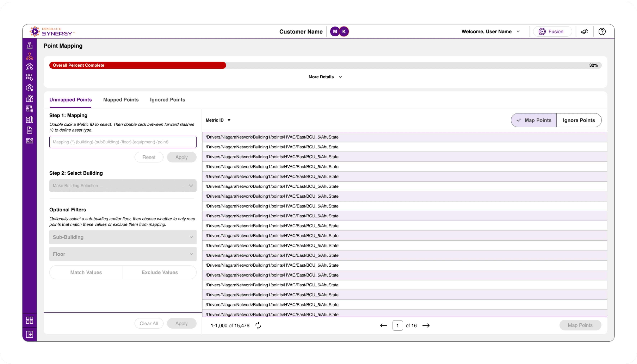Click the dashboard four-squares icon
This screenshot has width=637, height=364.
[30, 320]
